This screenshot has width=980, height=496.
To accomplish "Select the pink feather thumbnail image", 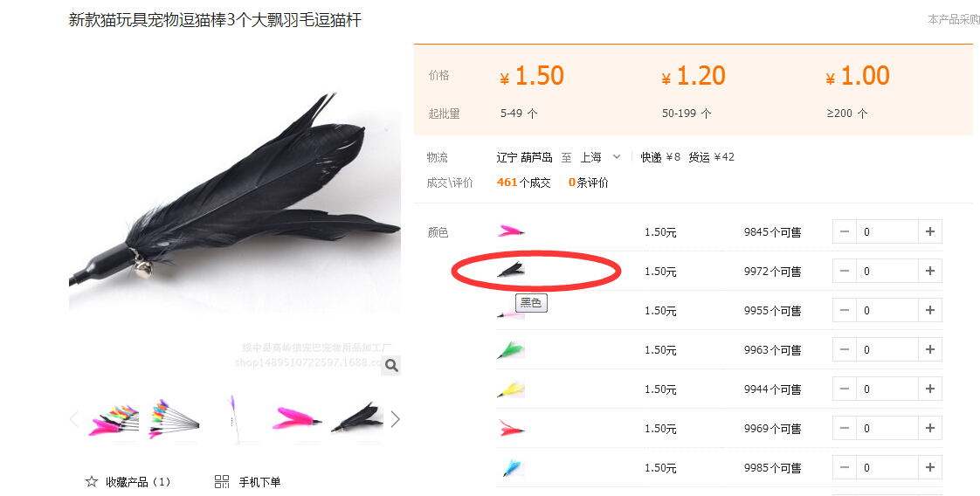I will click(x=296, y=420).
